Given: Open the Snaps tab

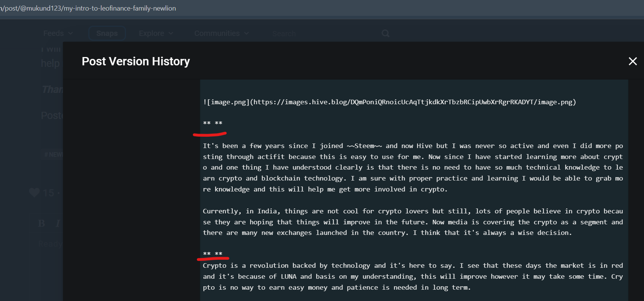Looking at the screenshot, I should click(x=107, y=33).
